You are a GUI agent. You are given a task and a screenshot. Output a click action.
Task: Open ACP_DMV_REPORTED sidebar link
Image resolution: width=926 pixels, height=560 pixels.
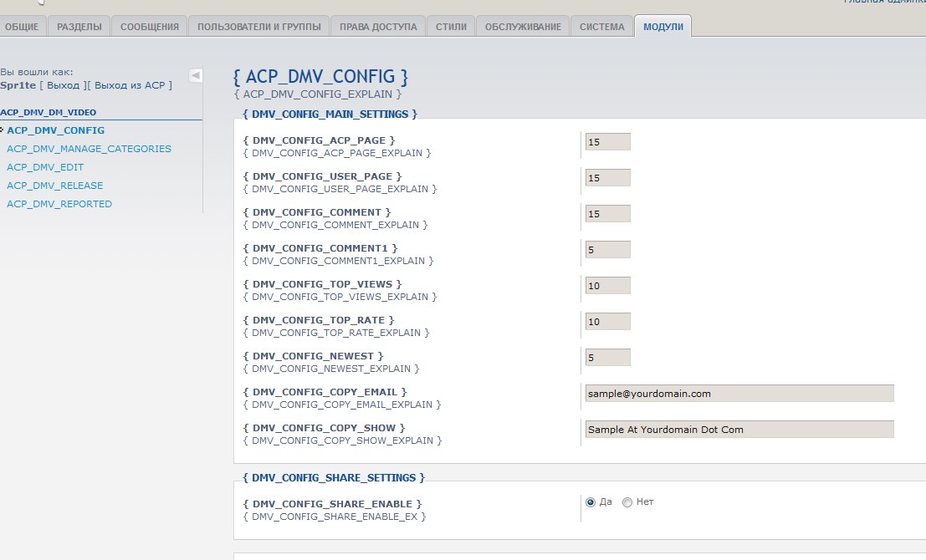pos(59,204)
